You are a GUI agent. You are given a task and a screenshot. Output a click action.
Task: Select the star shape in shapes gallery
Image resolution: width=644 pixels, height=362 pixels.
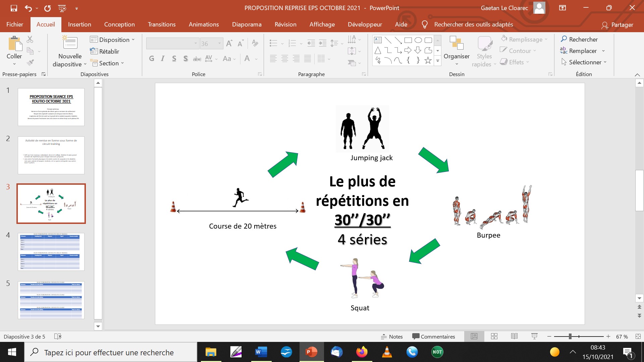428,60
